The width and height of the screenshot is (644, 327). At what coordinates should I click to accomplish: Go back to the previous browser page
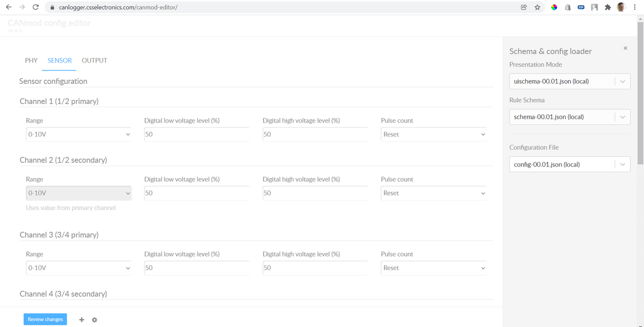tap(9, 7)
